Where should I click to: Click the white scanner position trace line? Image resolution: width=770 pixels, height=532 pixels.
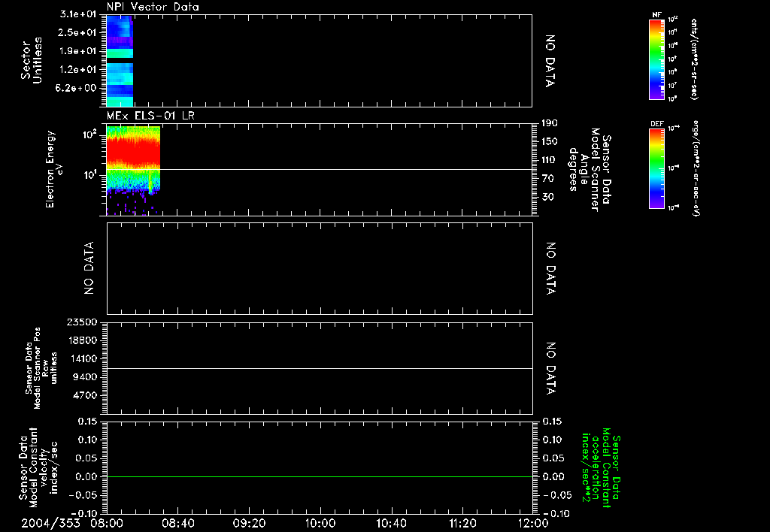pyautogui.click(x=320, y=369)
